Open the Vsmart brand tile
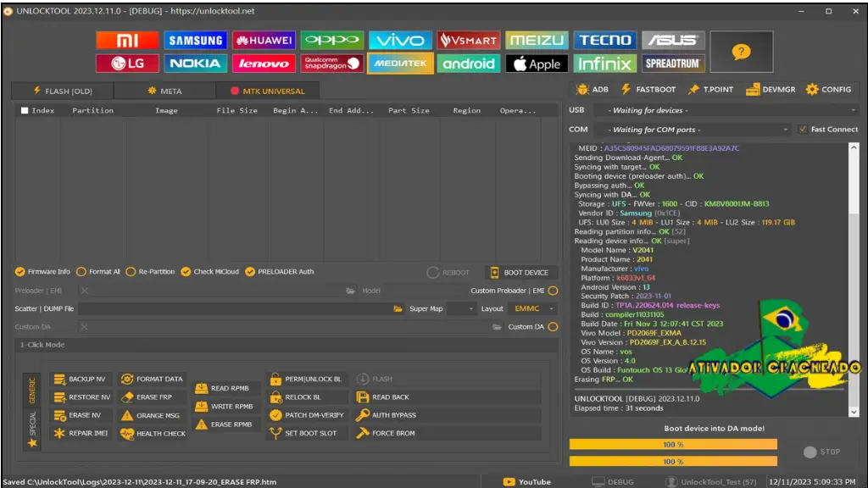This screenshot has width=868, height=488. (468, 41)
